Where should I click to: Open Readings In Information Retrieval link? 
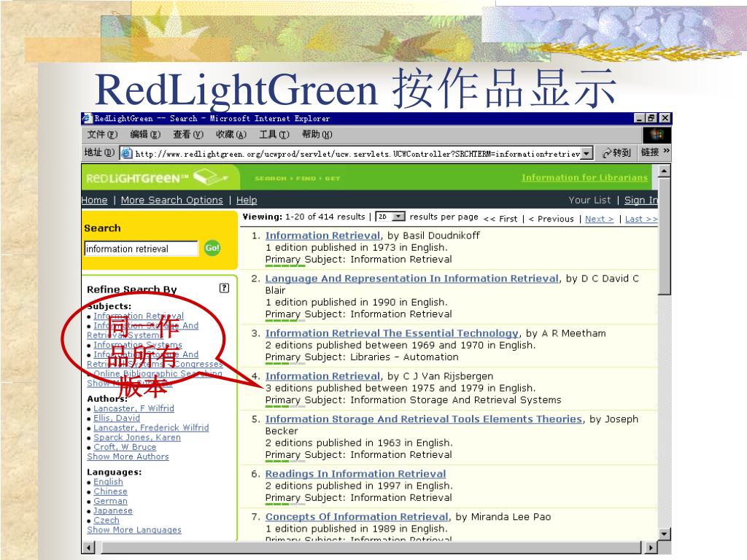pyautogui.click(x=355, y=473)
